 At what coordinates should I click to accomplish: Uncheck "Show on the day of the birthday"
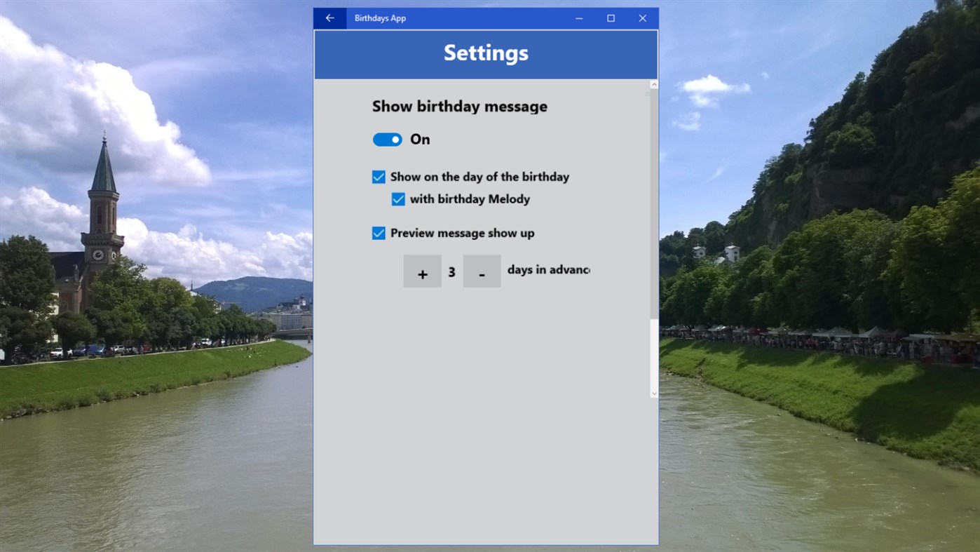(379, 177)
